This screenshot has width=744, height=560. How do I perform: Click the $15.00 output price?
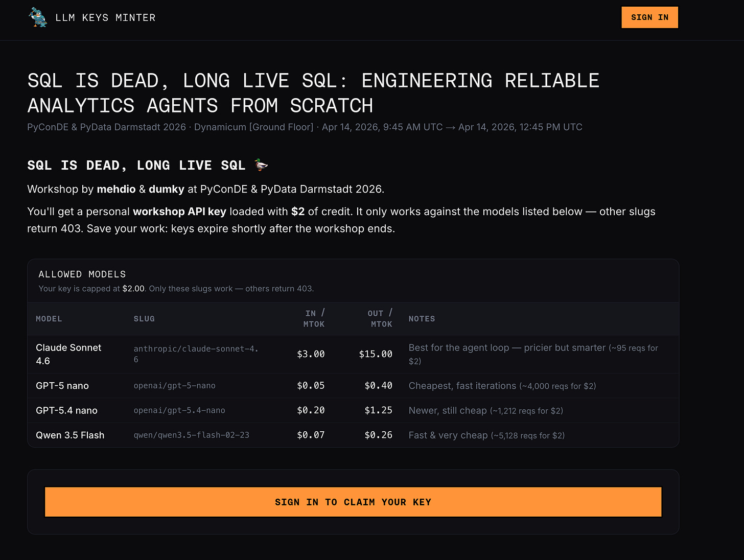[x=376, y=354]
